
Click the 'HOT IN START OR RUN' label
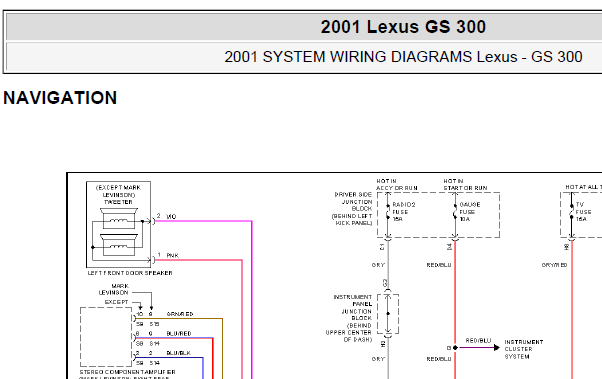click(465, 184)
